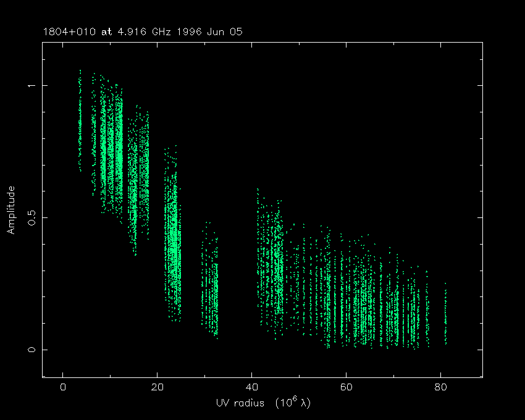
Task: Click the x-axis tick label '80'
Action: (440, 388)
